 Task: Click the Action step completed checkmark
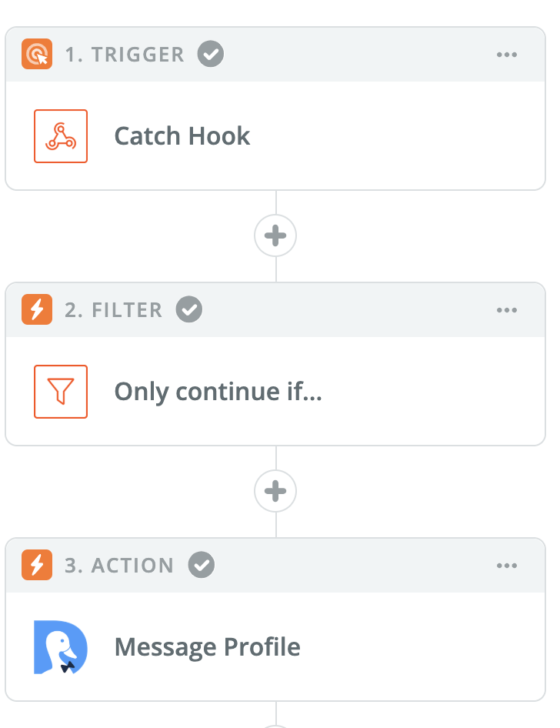tap(202, 565)
